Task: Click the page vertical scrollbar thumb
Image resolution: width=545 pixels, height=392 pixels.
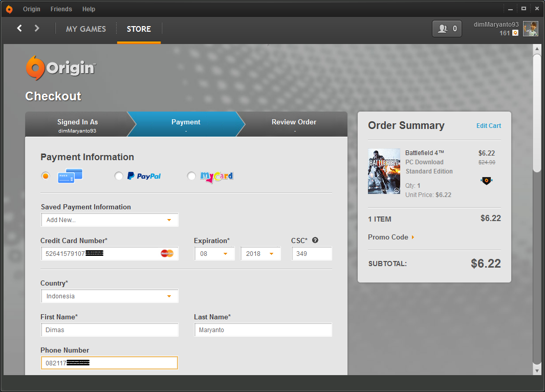Action: click(537, 113)
